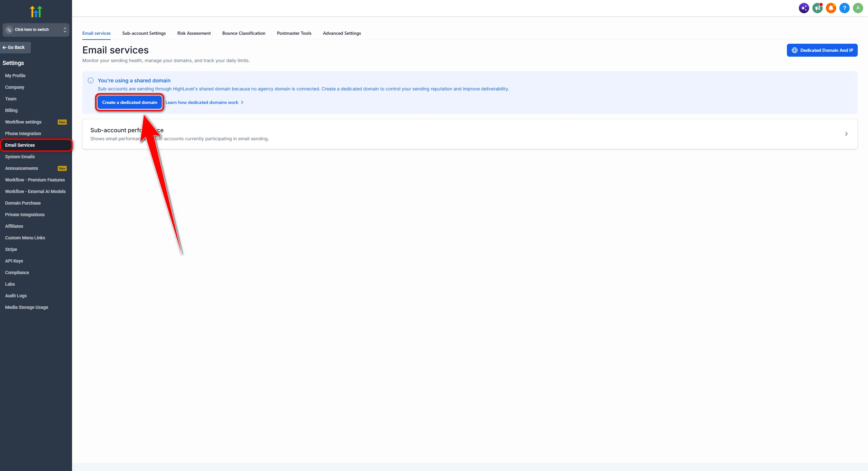Open the Bounce Classification tab
Image resolution: width=868 pixels, height=471 pixels.
point(244,33)
